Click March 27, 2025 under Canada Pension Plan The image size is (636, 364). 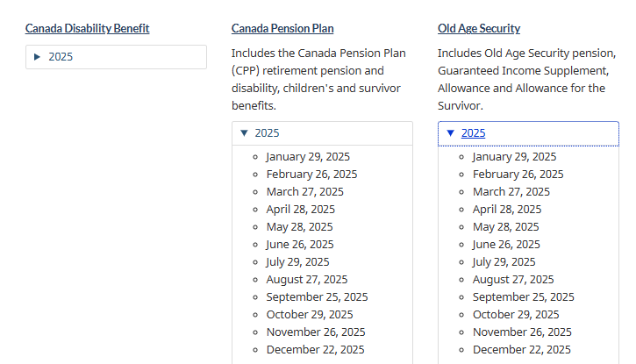click(x=304, y=192)
